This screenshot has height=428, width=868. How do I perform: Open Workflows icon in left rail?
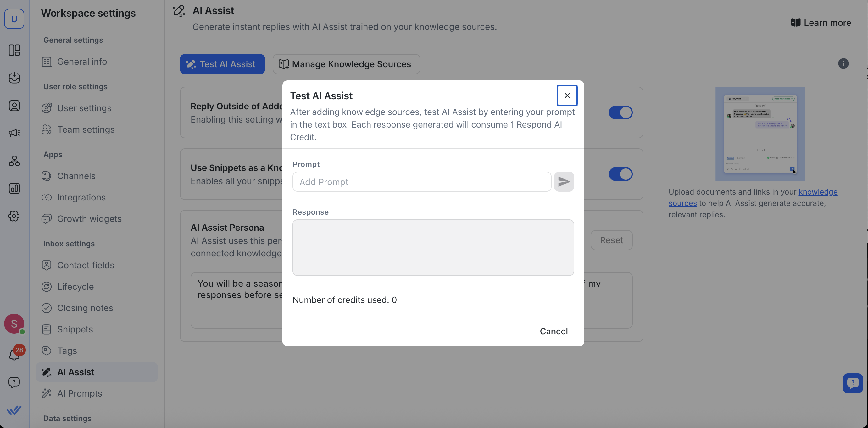coord(14,161)
